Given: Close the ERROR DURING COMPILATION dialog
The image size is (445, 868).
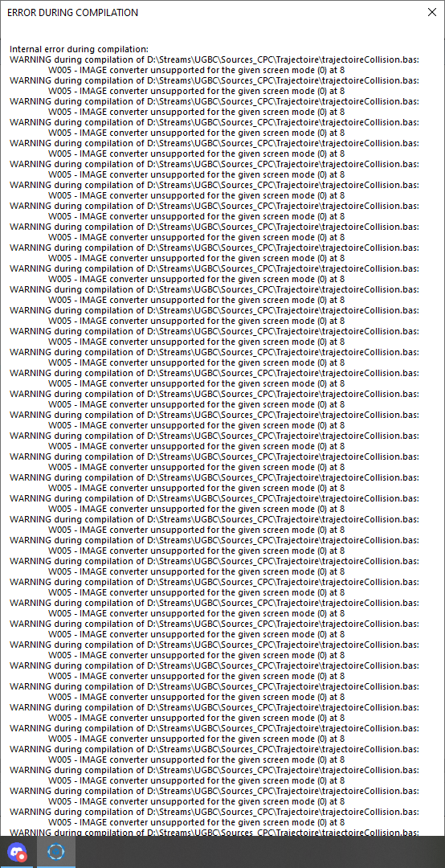Looking at the screenshot, I should [431, 12].
